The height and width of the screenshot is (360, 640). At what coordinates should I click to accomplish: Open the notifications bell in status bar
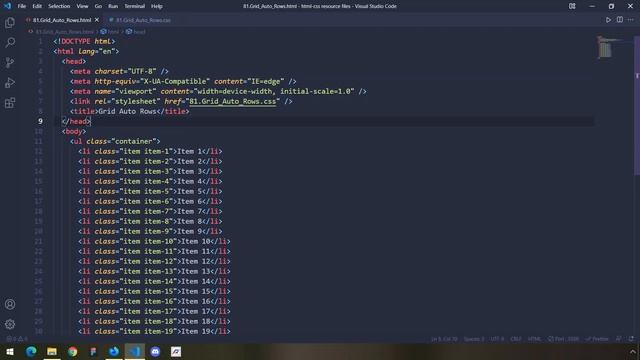coord(631,339)
